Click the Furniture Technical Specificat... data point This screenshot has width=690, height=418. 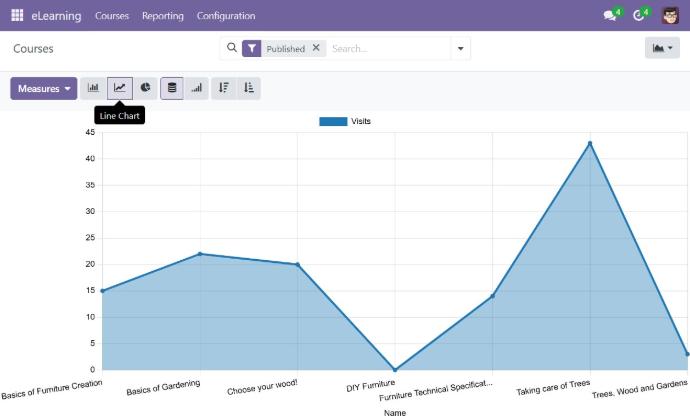tap(492, 296)
